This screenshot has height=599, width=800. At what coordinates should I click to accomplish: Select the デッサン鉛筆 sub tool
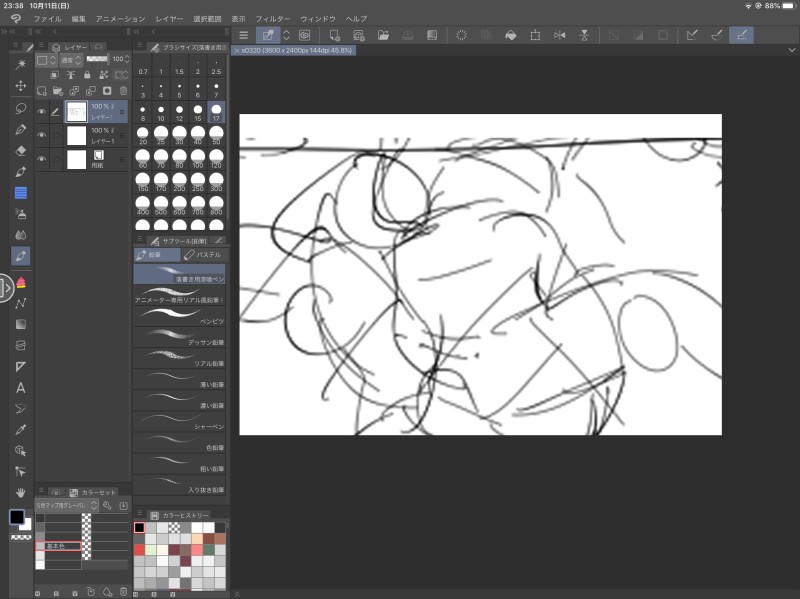(x=179, y=337)
